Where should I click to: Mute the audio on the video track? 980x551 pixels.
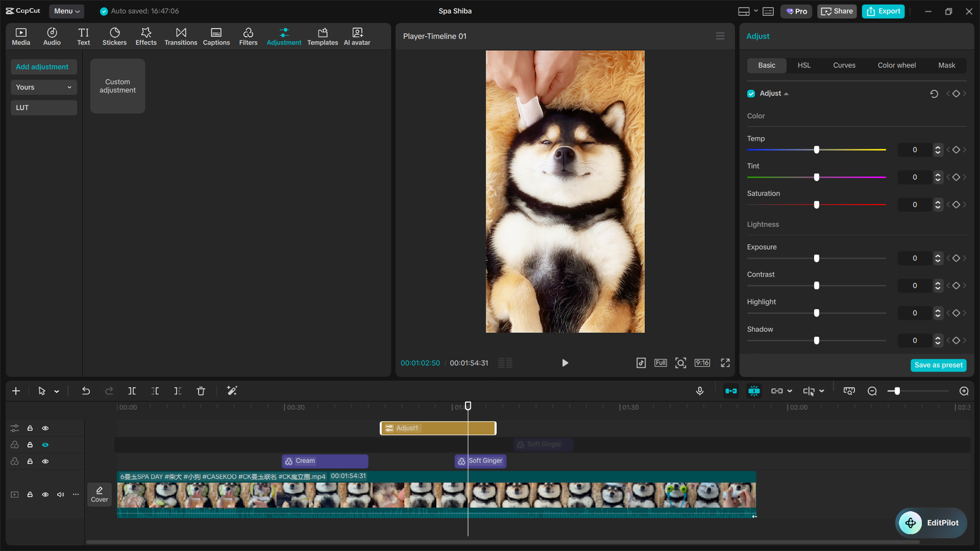pos(60,494)
